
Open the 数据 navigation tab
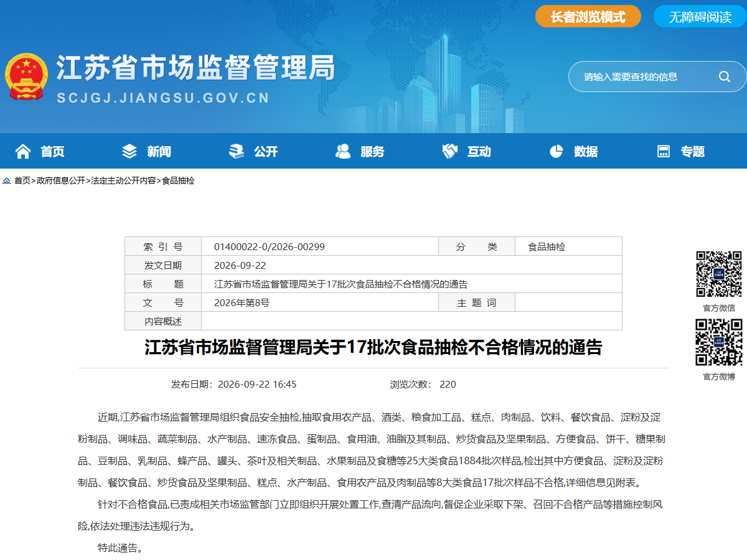[586, 151]
